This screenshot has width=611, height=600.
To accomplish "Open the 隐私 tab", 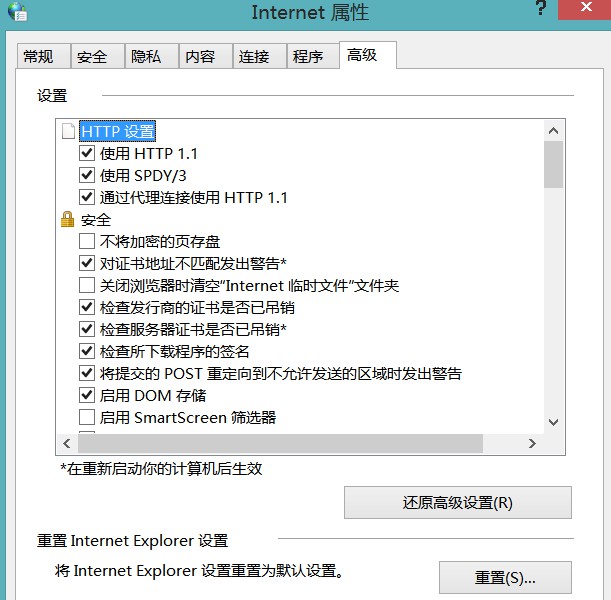I will (x=152, y=56).
